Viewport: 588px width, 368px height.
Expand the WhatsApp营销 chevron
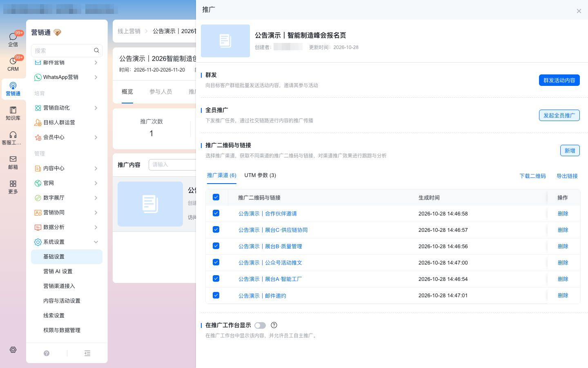coord(96,77)
